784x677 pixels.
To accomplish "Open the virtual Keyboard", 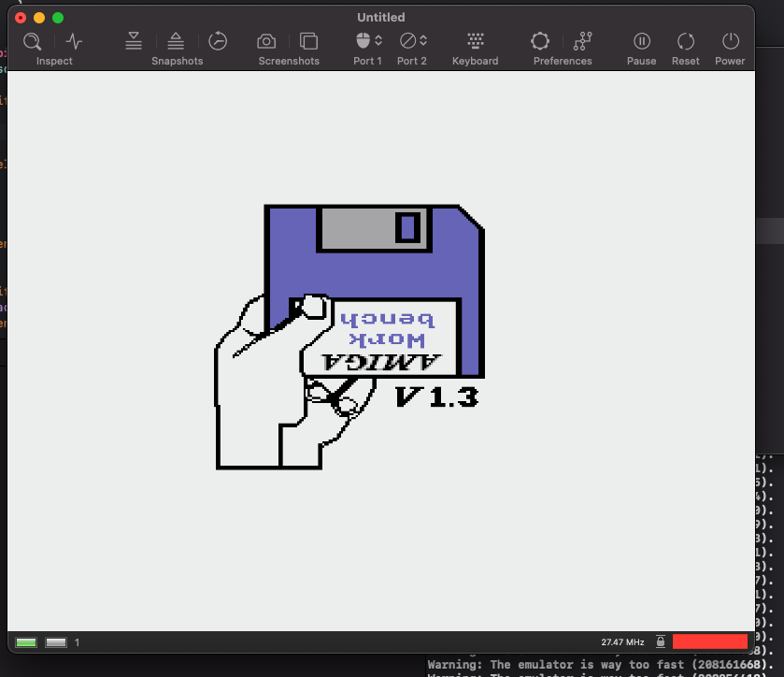I will (x=476, y=40).
